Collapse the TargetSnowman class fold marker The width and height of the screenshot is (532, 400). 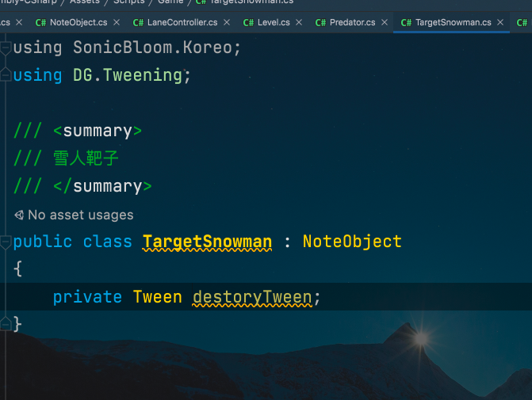pos(6,242)
